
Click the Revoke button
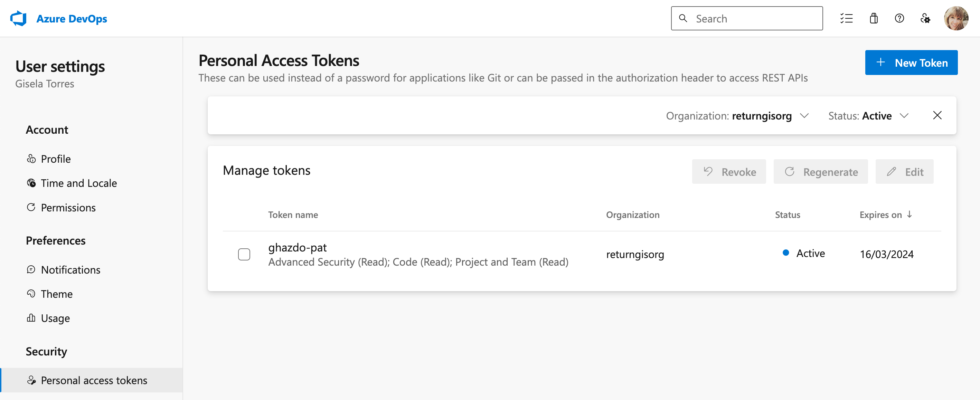tap(728, 172)
